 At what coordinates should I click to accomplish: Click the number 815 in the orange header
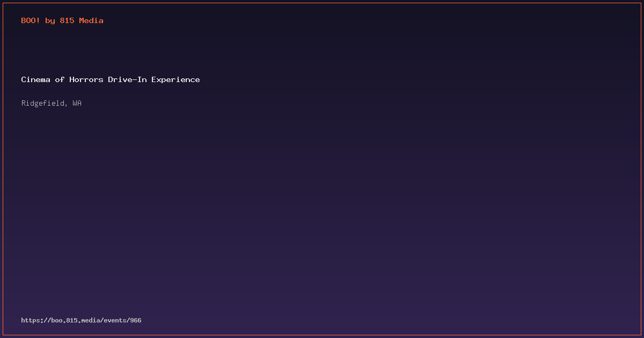67,20
